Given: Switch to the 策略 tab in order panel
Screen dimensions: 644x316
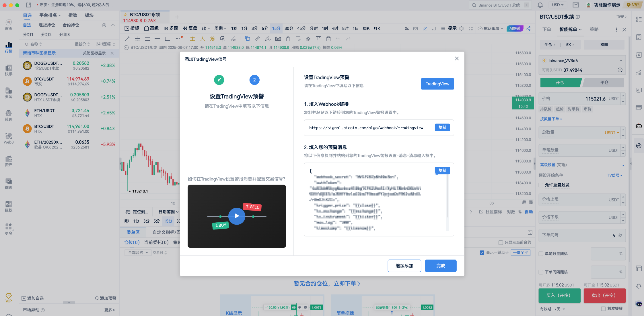Looking at the screenshot, I should point(594,30).
